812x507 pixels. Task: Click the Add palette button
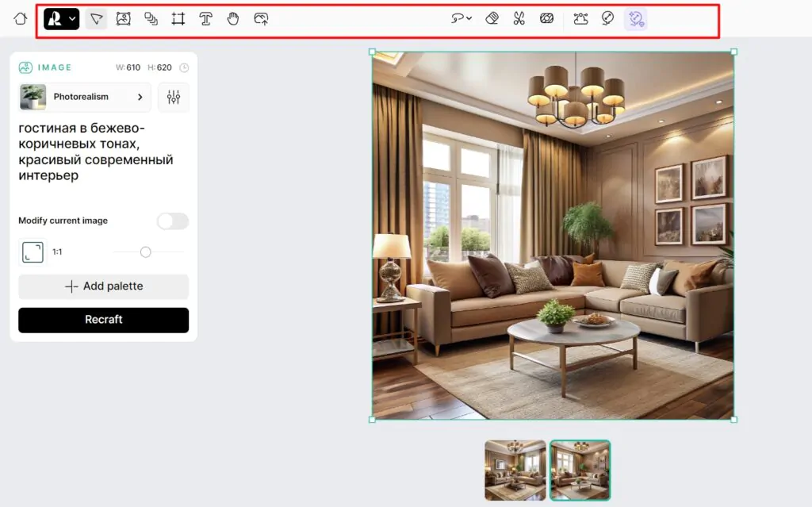pyautogui.click(x=103, y=286)
